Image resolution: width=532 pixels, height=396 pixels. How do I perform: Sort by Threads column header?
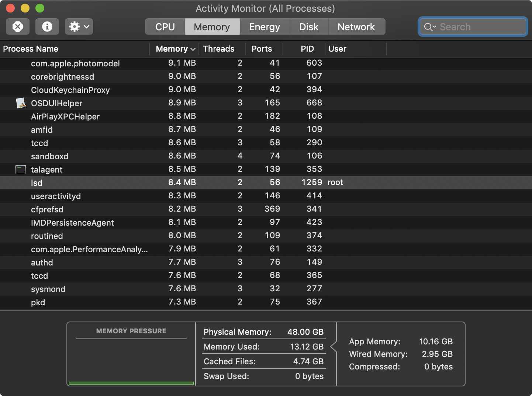pos(219,49)
